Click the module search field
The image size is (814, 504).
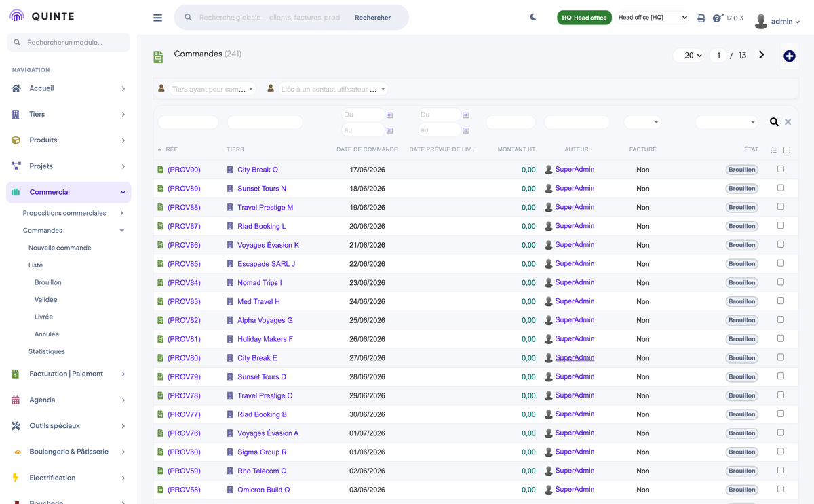tap(69, 42)
